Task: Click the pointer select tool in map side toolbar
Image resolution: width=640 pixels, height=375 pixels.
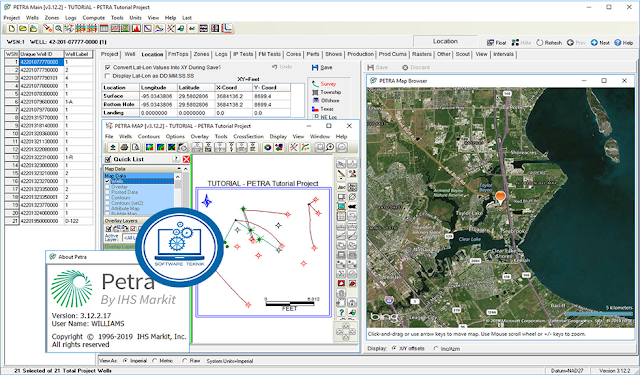Action: pyautogui.click(x=341, y=164)
